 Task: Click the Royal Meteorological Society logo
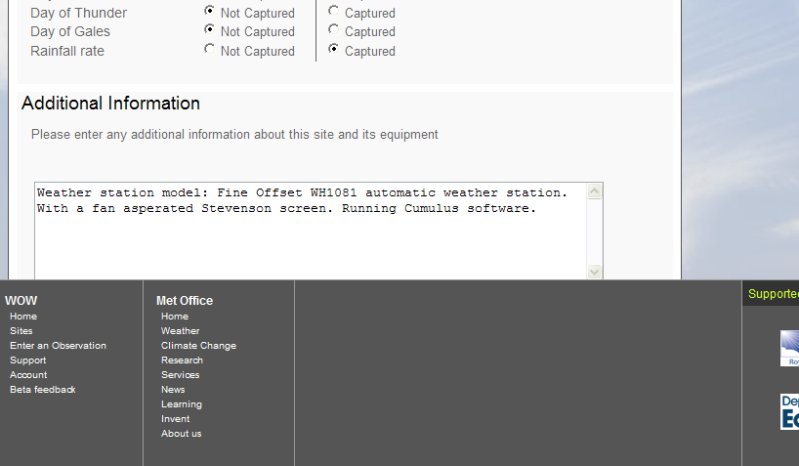coord(789,348)
